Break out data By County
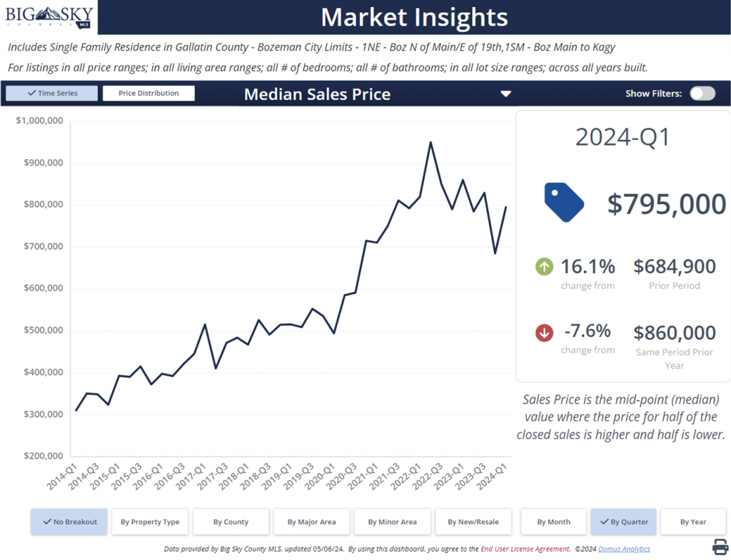 (231, 522)
